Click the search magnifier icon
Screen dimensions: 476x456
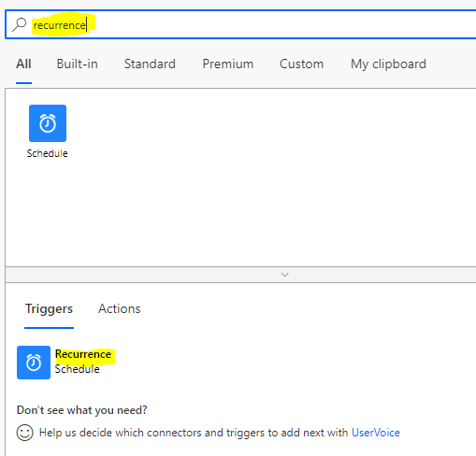20,24
